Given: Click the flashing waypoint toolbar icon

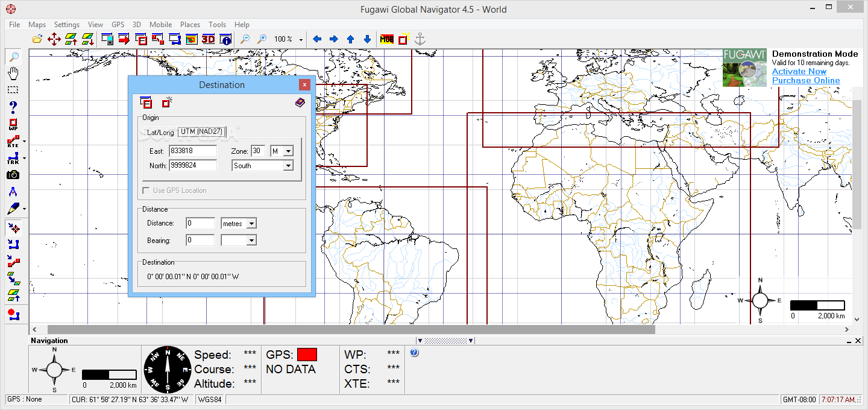Looking at the screenshot, I should tap(404, 39).
